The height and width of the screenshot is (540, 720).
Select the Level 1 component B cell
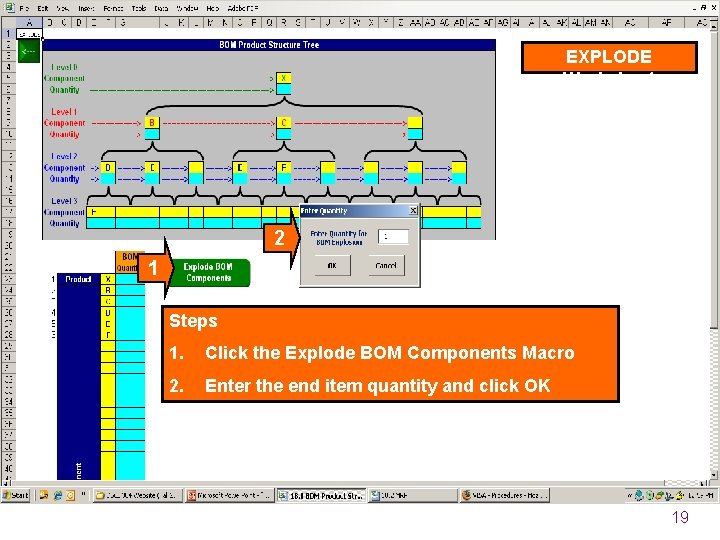152,123
